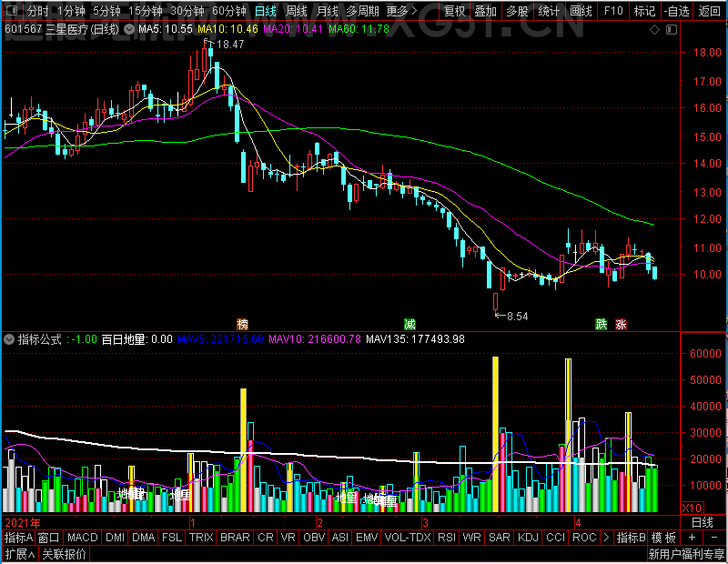Click the window layout icon left of 分时
This screenshot has width=728, height=564.
tap(13, 11)
